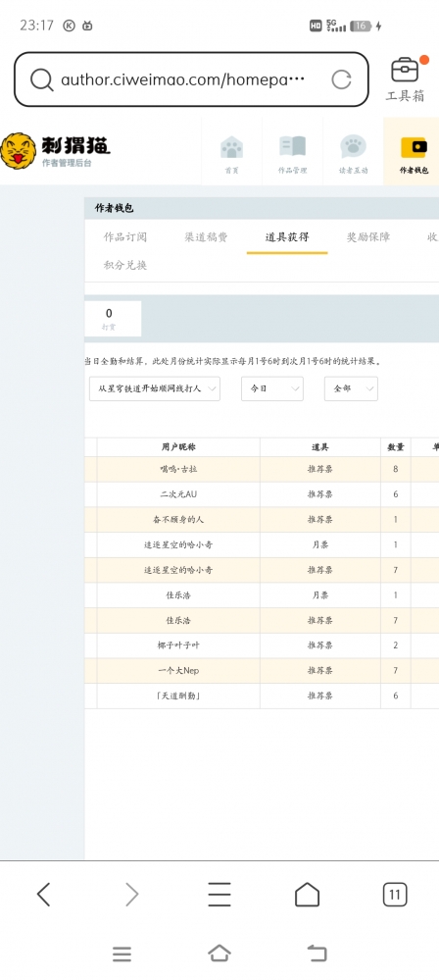Select the 道具获得 tab
The image size is (439, 980).
[287, 237]
